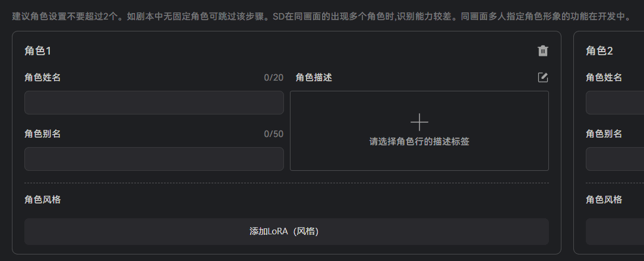
Task: Select the 角色2 card heading
Action: pyautogui.click(x=599, y=51)
